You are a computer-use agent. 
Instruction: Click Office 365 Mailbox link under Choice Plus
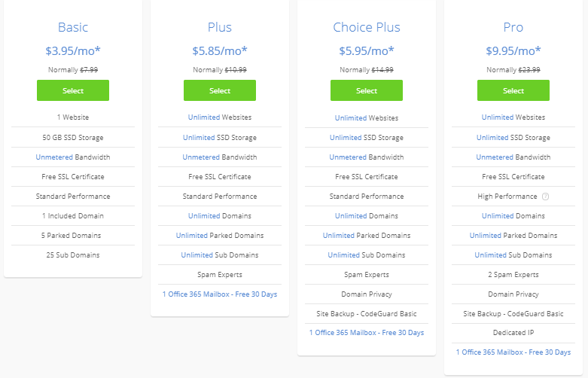367,332
